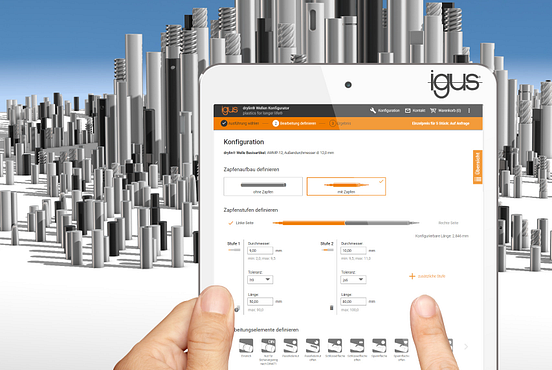Open Stufe 1 Toleranz dropdown
The width and height of the screenshot is (552, 370).
260,280
